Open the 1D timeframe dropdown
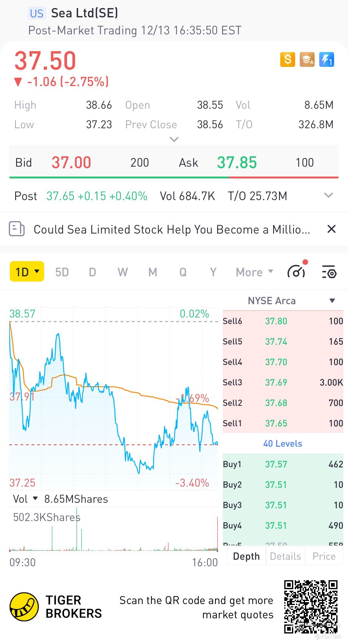Screen dimensions: 348x644 click(x=27, y=272)
